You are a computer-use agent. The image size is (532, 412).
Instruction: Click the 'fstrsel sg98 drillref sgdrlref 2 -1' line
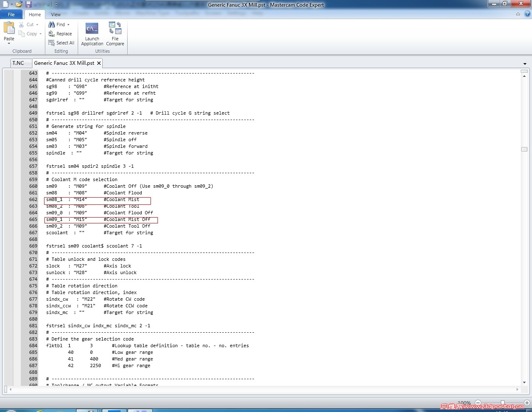pos(94,113)
